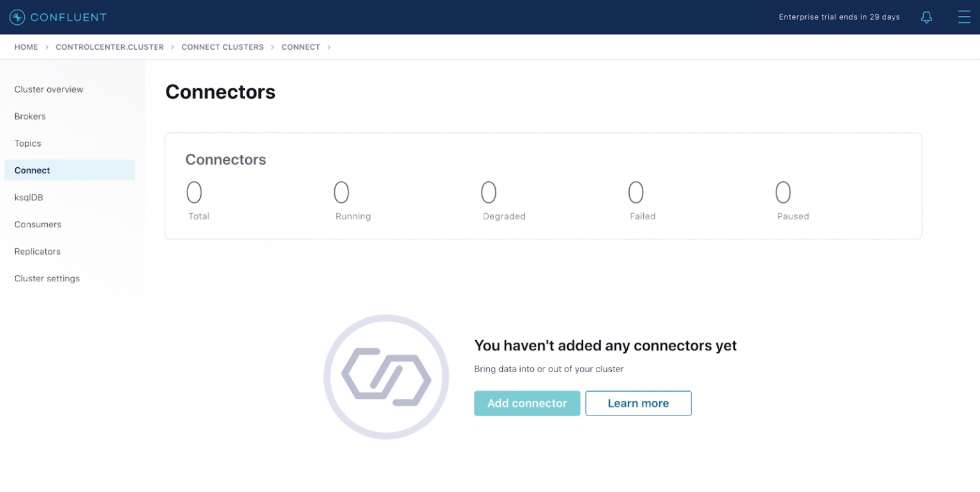Viewport: 980px width, 492px height.
Task: Open Cluster overview in sidebar
Action: coord(48,89)
